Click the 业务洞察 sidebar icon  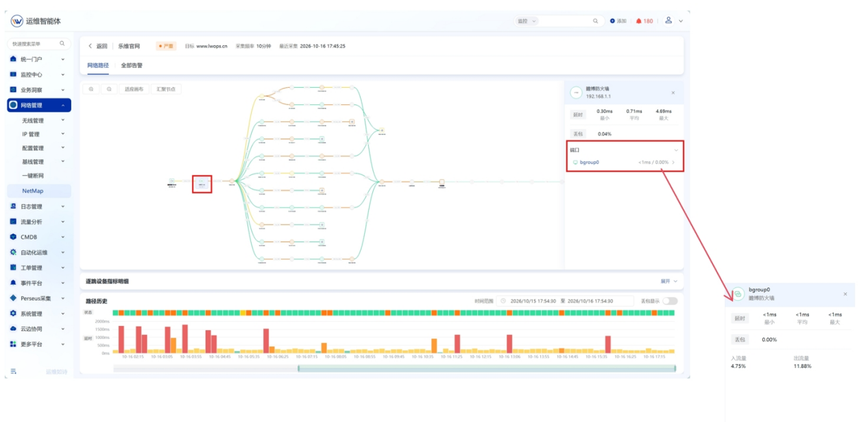[13, 90]
